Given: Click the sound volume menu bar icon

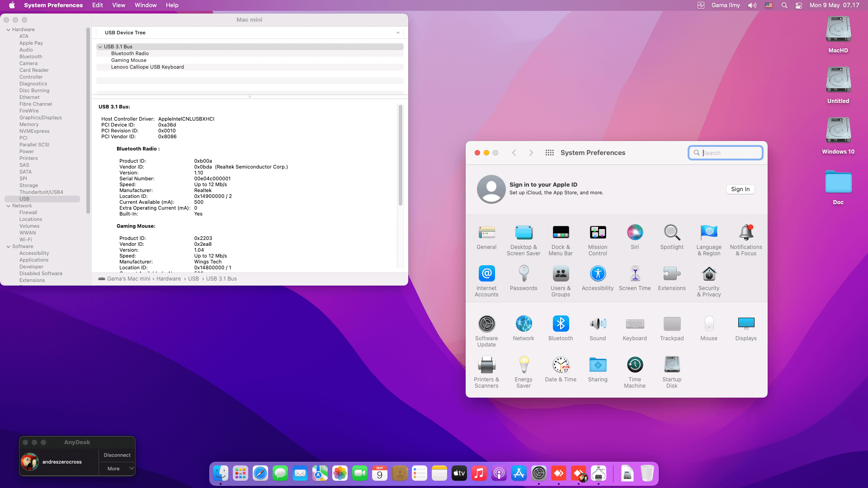Looking at the screenshot, I should coord(752,5).
